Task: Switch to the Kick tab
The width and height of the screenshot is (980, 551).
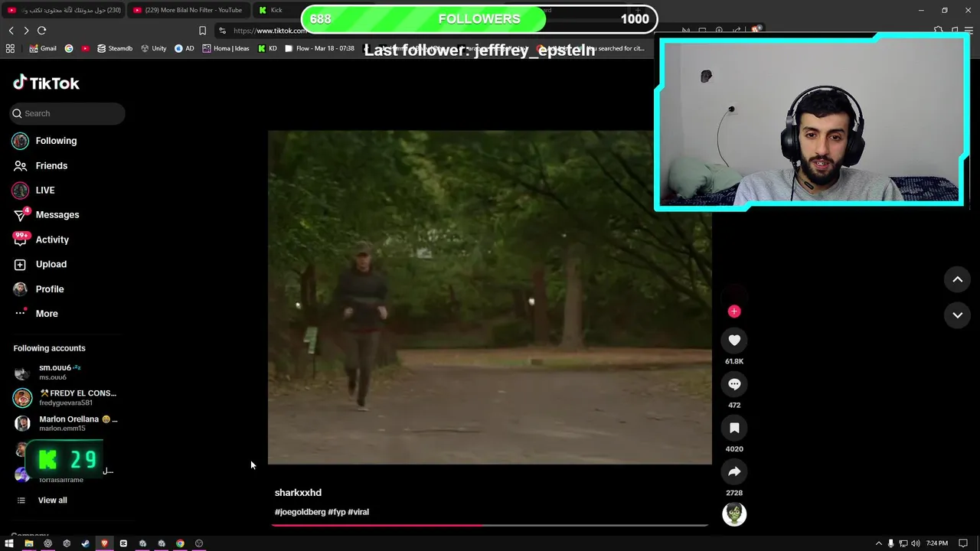Action: [277, 10]
